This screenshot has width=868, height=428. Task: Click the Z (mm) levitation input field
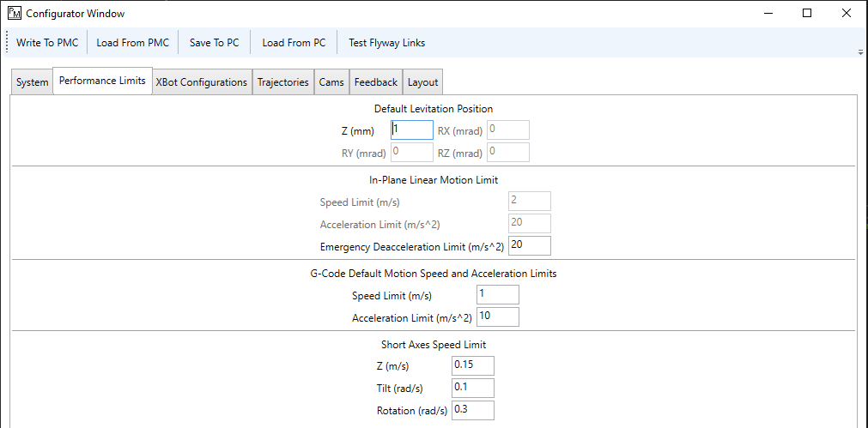tap(412, 130)
